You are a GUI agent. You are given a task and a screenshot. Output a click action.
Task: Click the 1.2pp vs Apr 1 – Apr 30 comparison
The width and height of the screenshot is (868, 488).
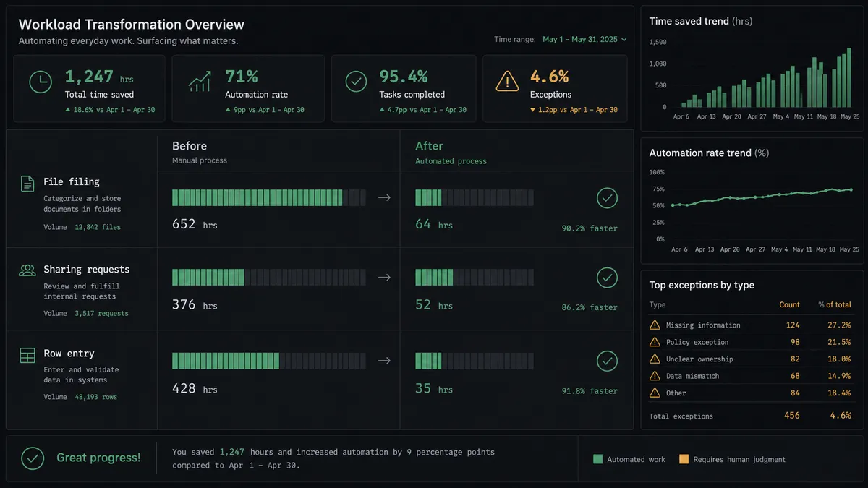click(574, 110)
